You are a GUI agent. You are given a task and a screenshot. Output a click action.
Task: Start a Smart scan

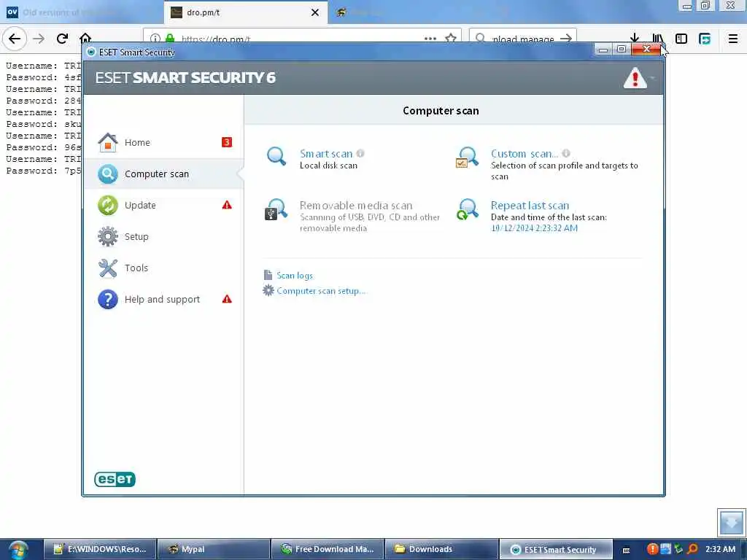(326, 154)
